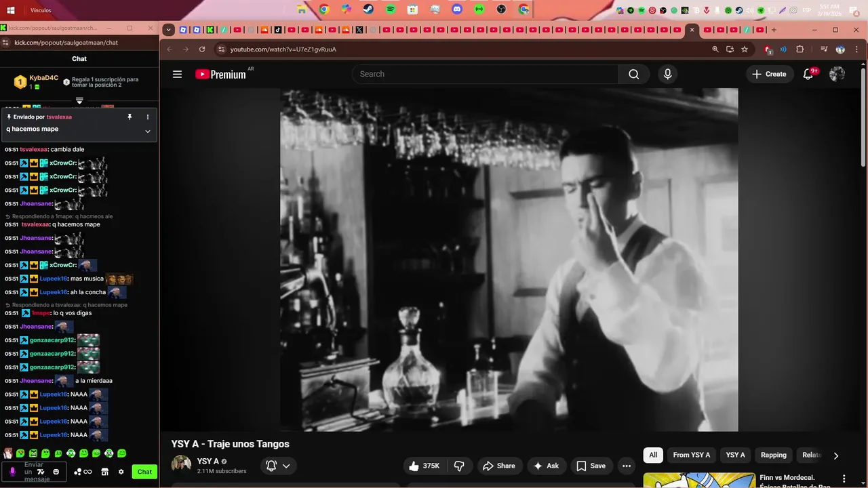Click the video player area

coord(509,260)
